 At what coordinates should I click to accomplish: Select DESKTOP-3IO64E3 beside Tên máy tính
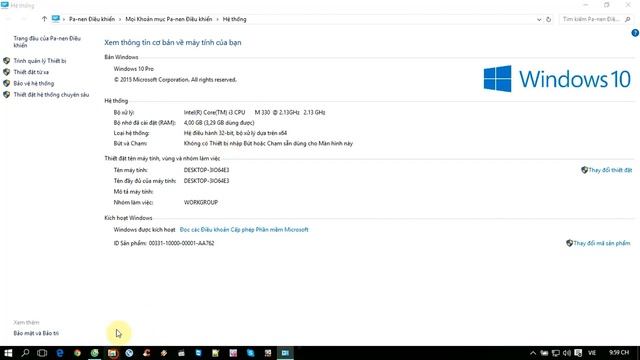pos(206,170)
